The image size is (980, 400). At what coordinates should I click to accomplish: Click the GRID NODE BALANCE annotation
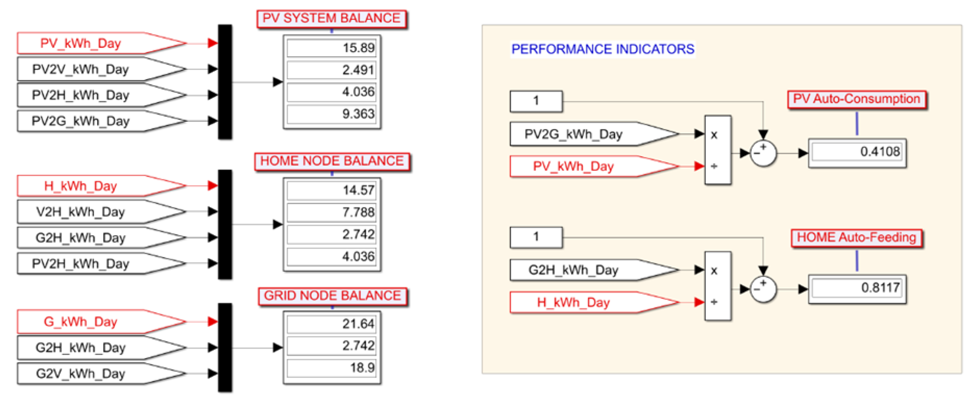click(x=332, y=296)
